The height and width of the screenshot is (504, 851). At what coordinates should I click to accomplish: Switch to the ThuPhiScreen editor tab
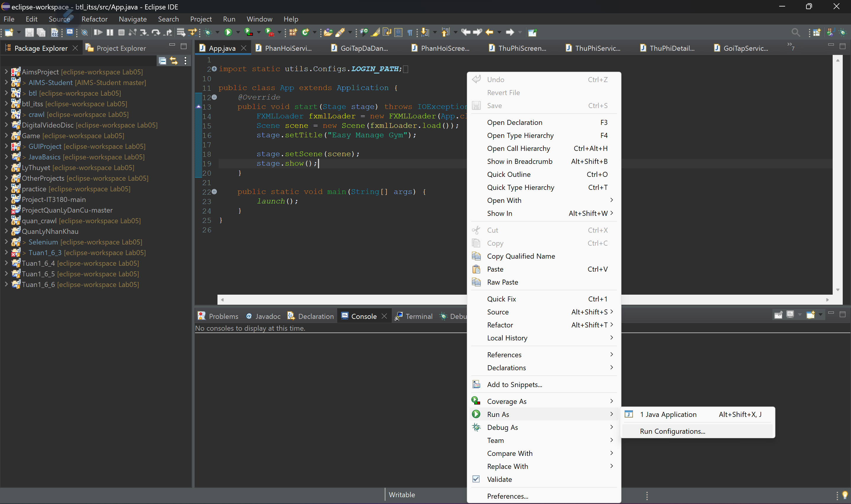click(x=521, y=48)
